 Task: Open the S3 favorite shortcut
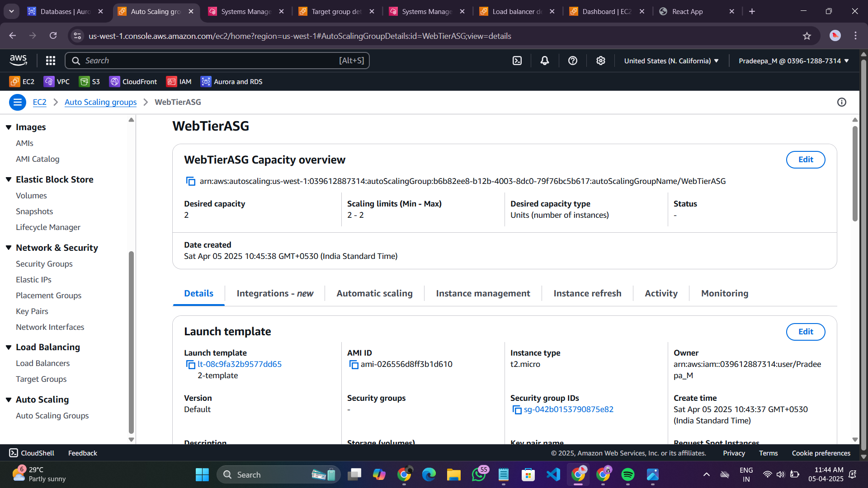pos(90,81)
